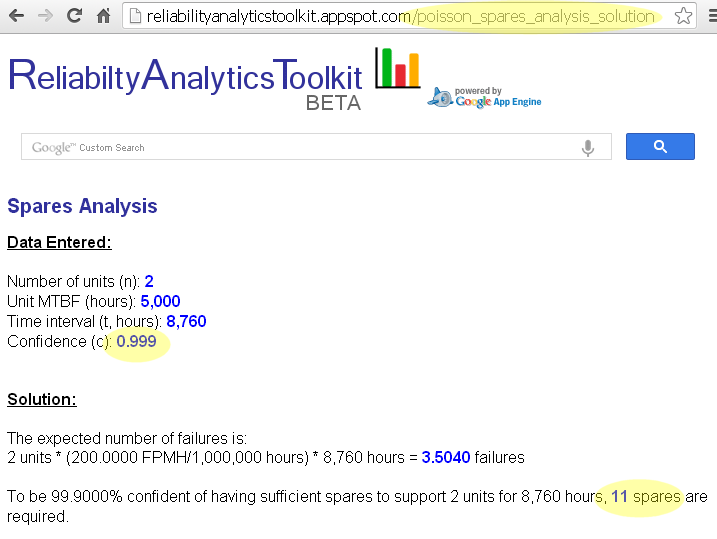Click the 11 spares result text

[646, 496]
